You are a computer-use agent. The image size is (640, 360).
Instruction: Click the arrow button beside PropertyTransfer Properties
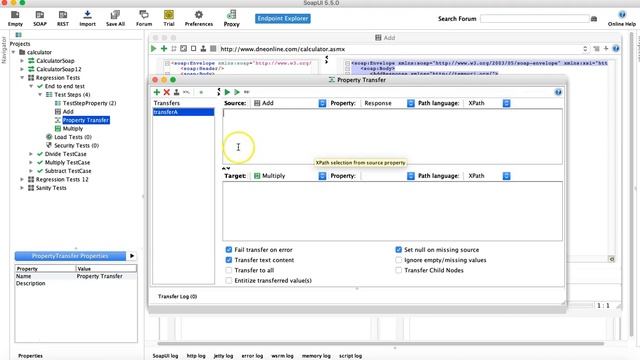pos(132,256)
